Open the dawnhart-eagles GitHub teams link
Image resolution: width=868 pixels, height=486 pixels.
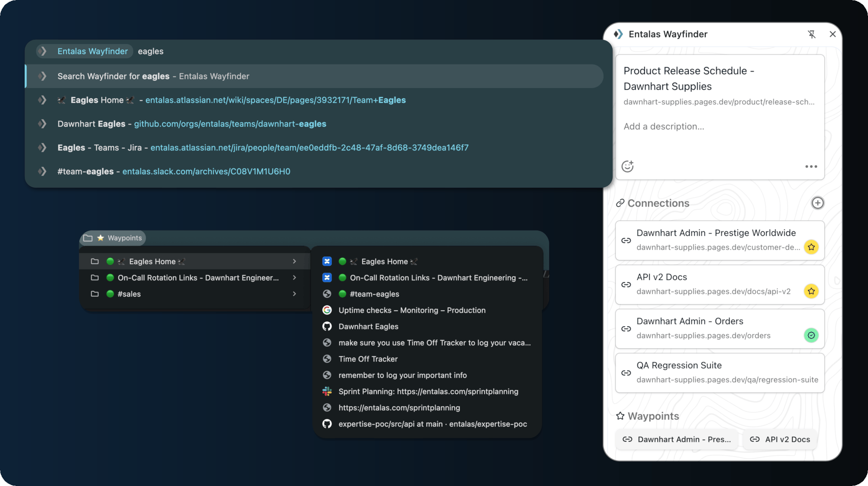(x=230, y=124)
